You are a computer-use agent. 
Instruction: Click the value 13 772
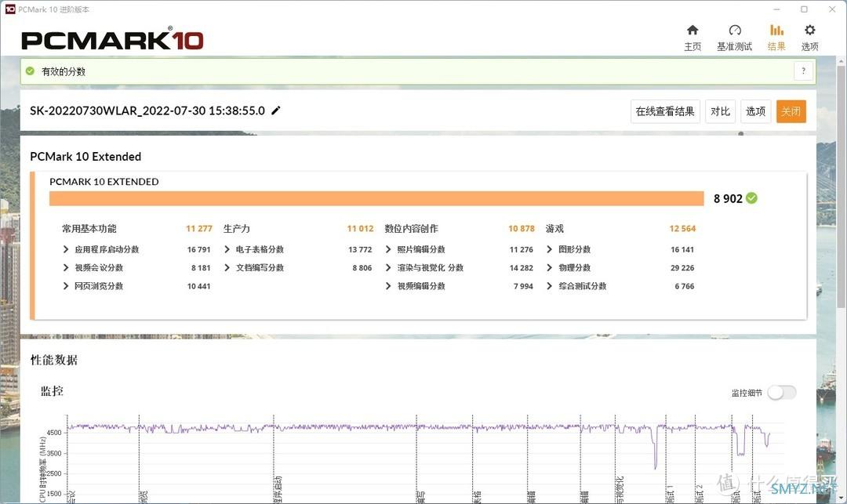pyautogui.click(x=360, y=249)
